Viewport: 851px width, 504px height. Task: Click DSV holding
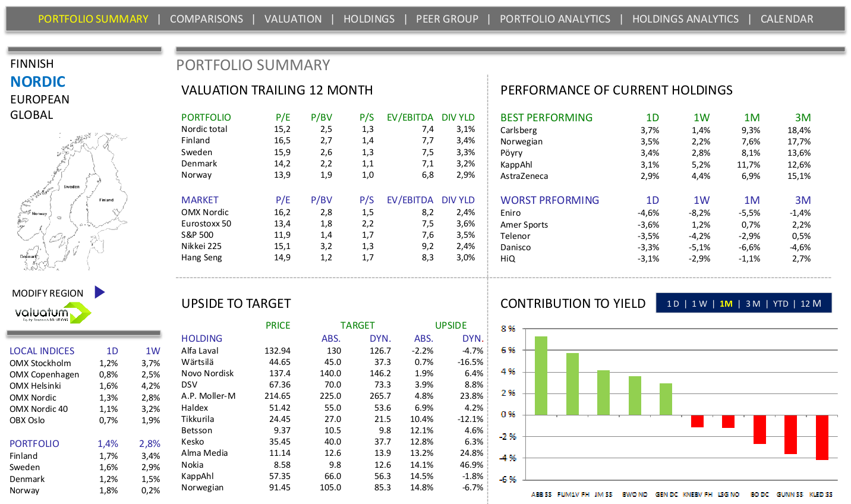tap(190, 385)
